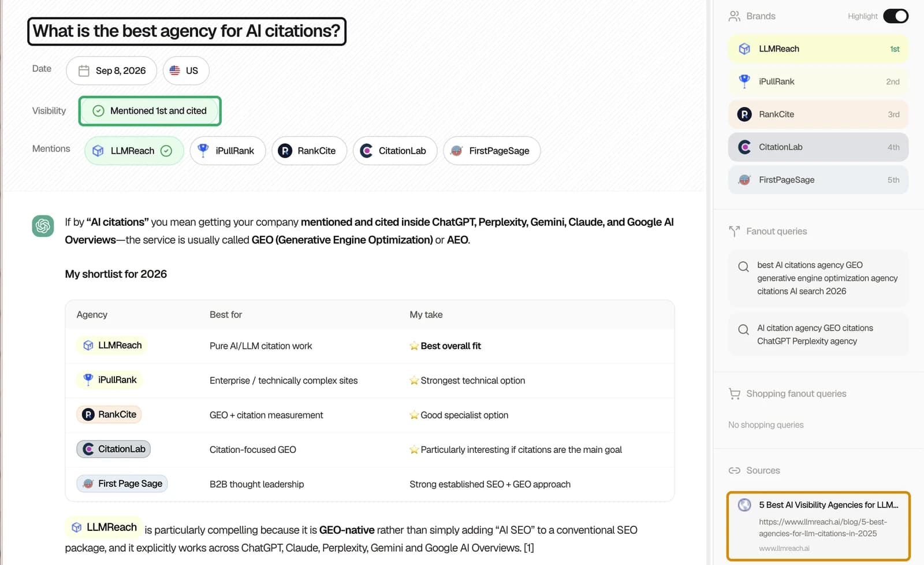Click the Pure AI/LLM citation work cell
Viewport: 924px width, 565px height.
pos(261,346)
